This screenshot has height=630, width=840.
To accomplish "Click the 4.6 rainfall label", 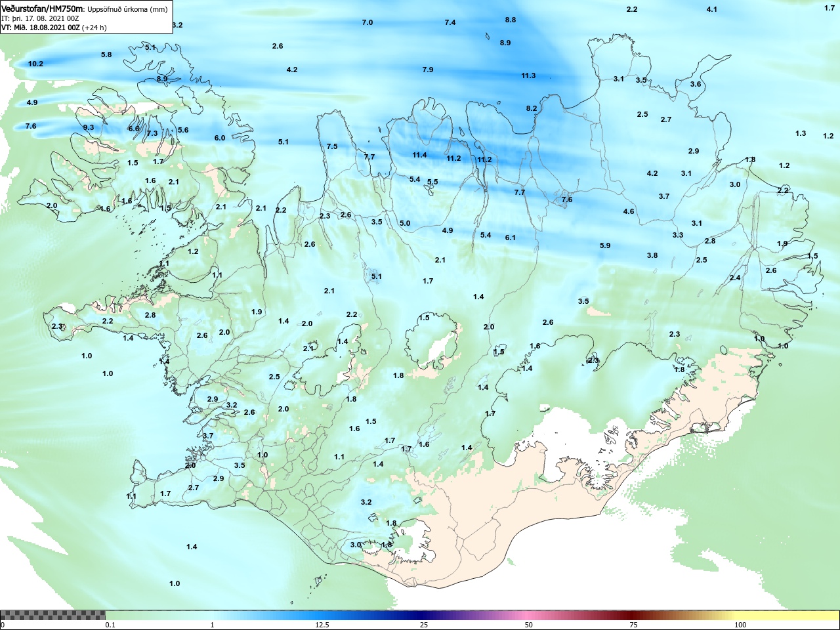I will (629, 211).
